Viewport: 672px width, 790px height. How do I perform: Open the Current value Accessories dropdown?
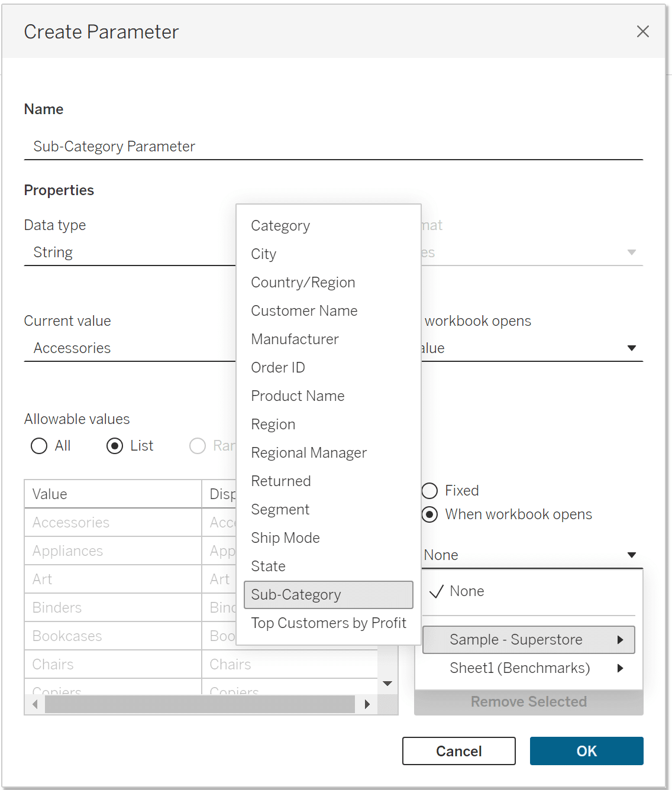[x=130, y=348]
